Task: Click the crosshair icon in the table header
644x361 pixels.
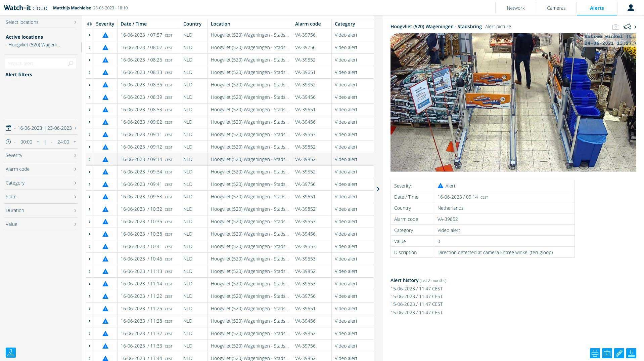Action: tap(89, 24)
